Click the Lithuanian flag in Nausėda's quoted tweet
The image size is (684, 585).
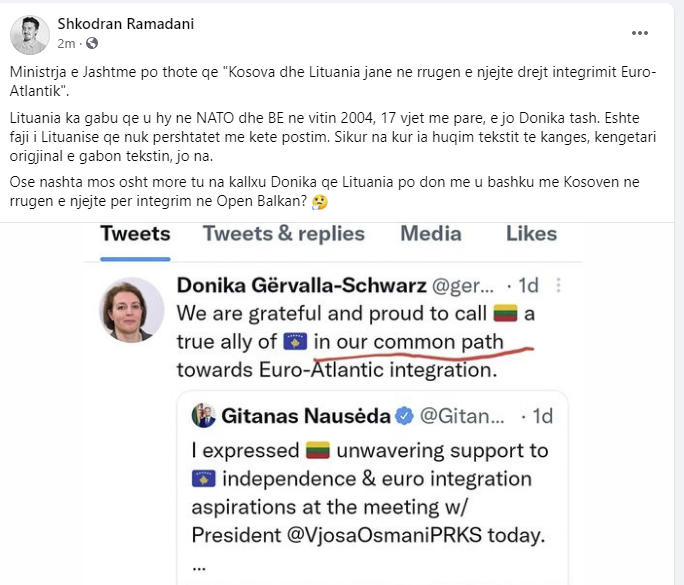pos(318,450)
